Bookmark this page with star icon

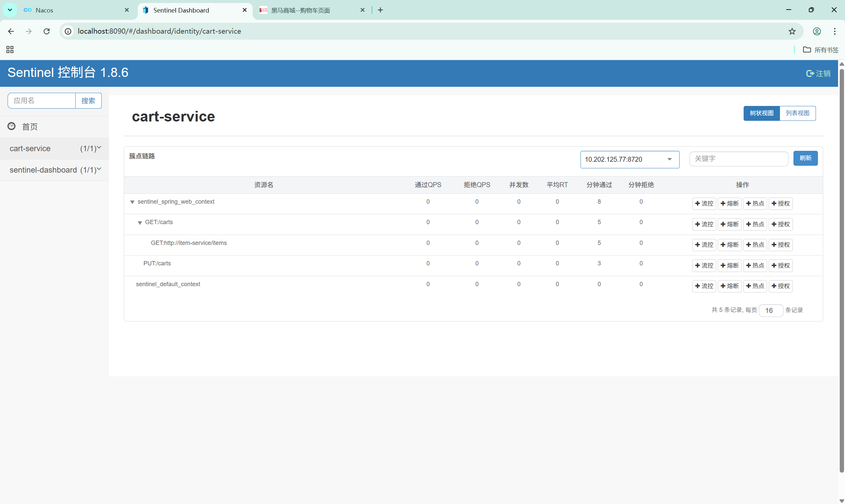coord(792,31)
